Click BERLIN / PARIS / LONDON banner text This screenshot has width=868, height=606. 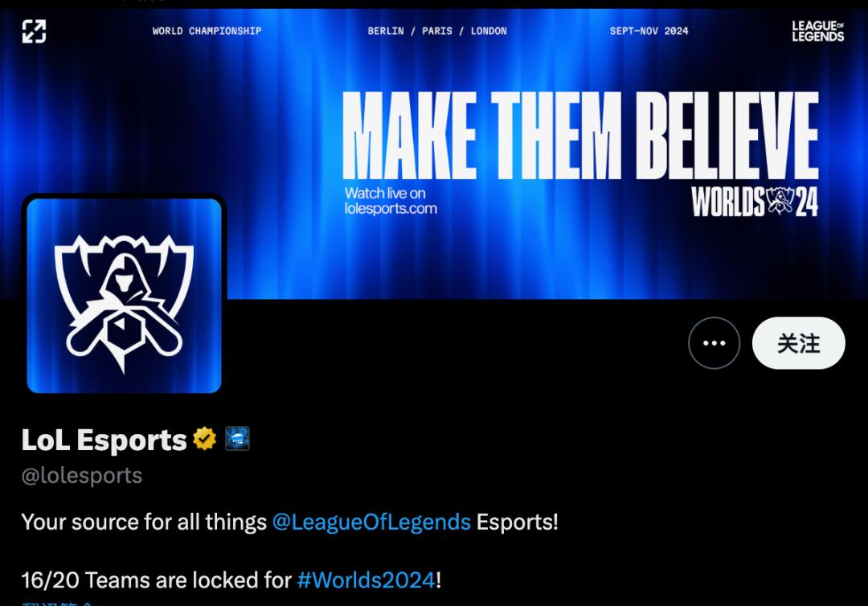point(437,31)
